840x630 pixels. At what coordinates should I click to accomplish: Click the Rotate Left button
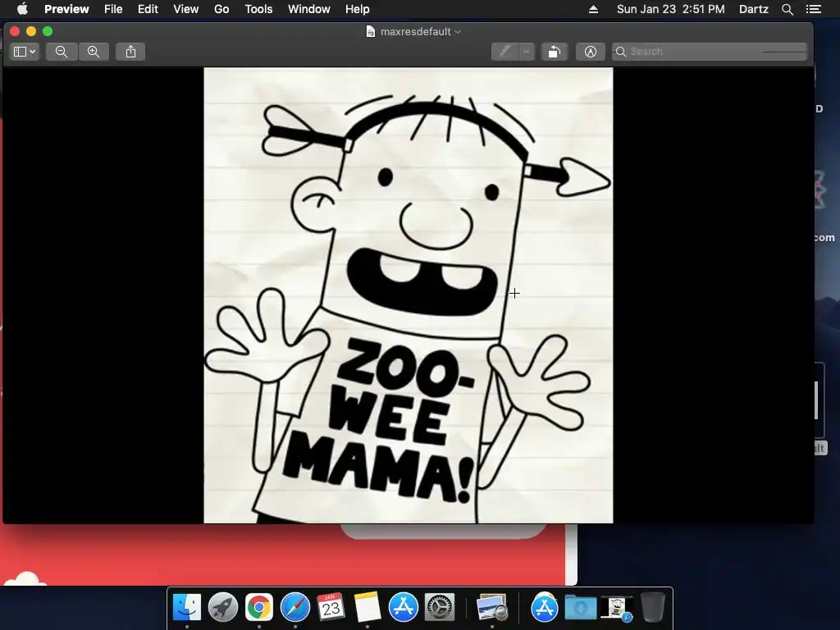[555, 52]
